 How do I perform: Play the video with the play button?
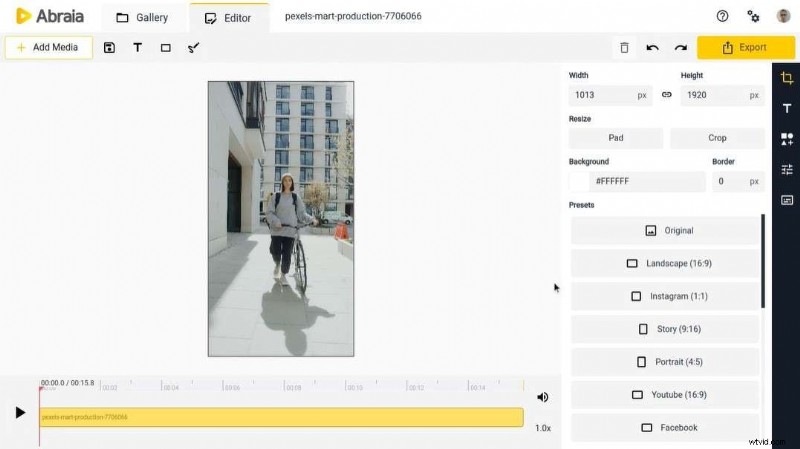tap(20, 412)
